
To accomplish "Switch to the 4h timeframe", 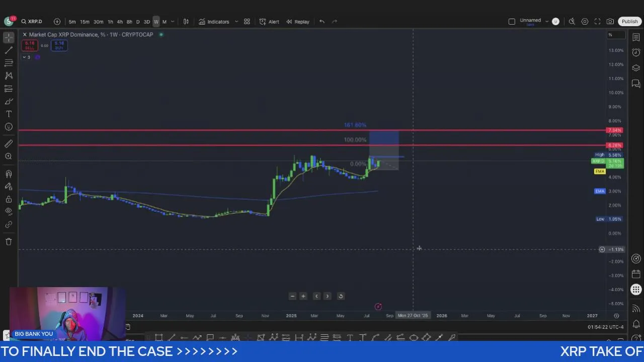I will (120, 22).
